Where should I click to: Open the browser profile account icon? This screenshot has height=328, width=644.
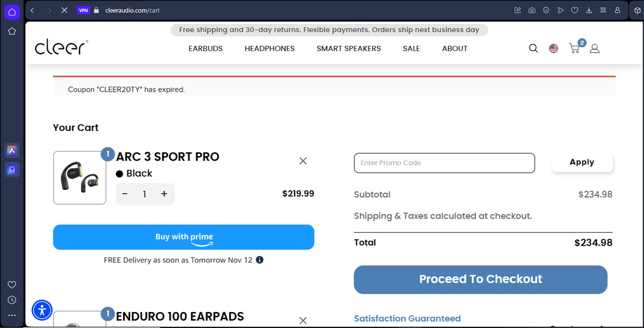[617, 10]
